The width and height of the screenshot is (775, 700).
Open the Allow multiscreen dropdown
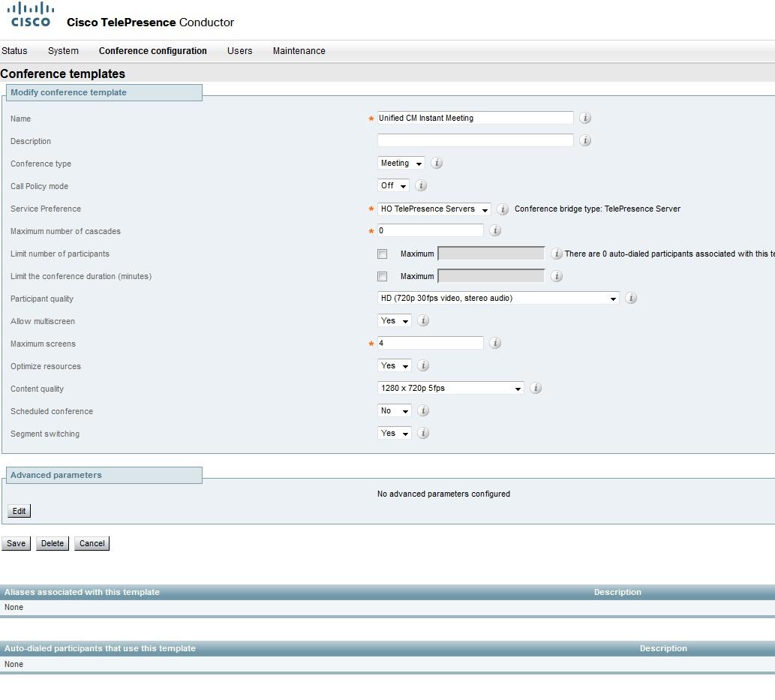click(395, 320)
